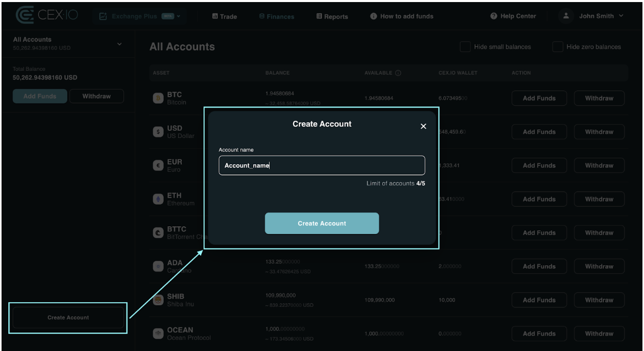Click the Shiba Inu coin icon
Image resolution: width=644 pixels, height=351 pixels.
pyautogui.click(x=158, y=300)
